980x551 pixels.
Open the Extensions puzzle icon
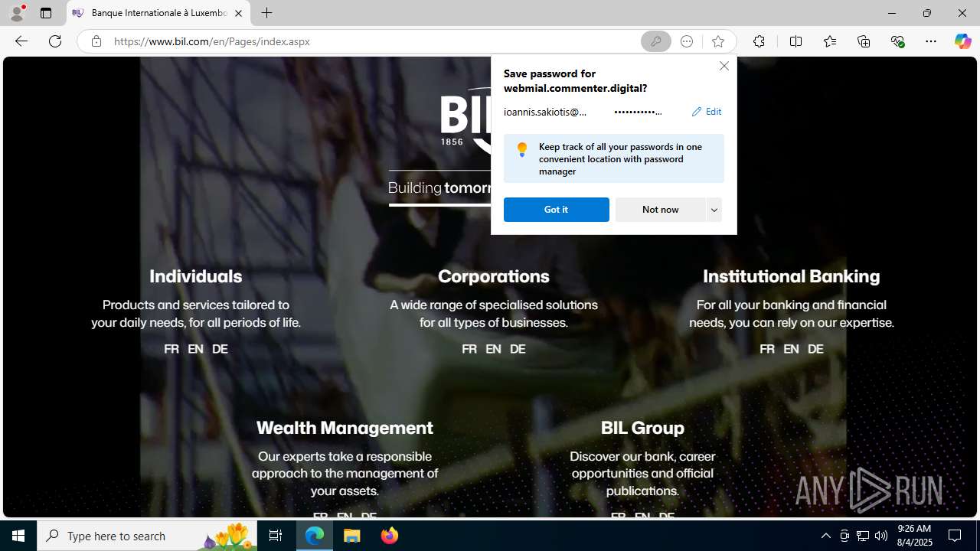tap(759, 41)
